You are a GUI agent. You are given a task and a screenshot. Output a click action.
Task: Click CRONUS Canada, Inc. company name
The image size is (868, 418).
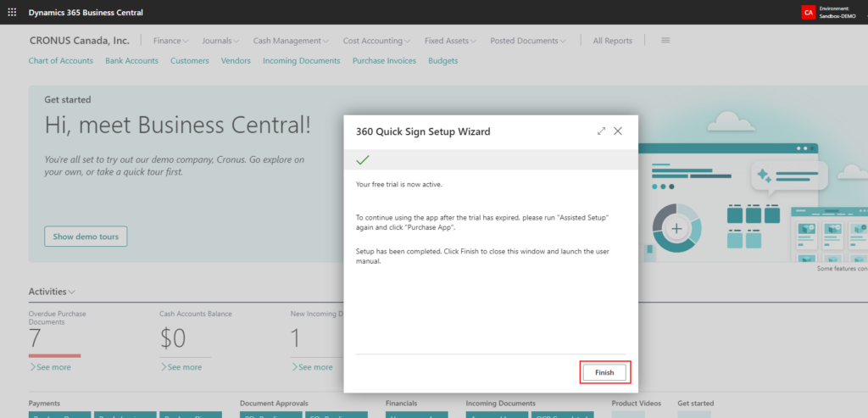coord(79,41)
